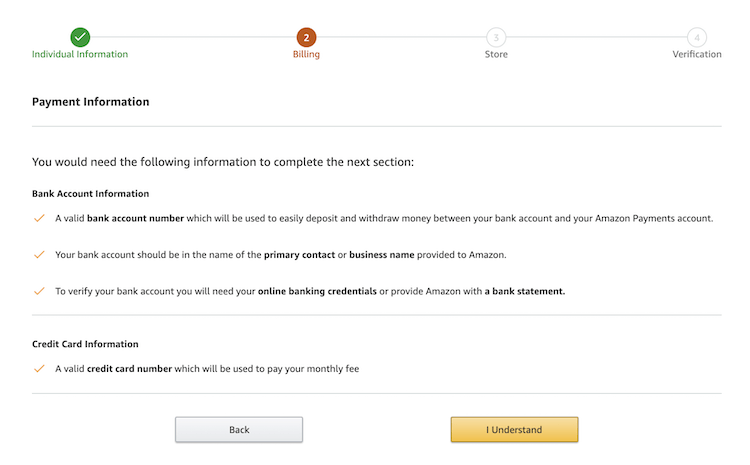Click checkmark beside primary contact requirement
Viewport: 750px width, 465px height.
click(x=39, y=255)
